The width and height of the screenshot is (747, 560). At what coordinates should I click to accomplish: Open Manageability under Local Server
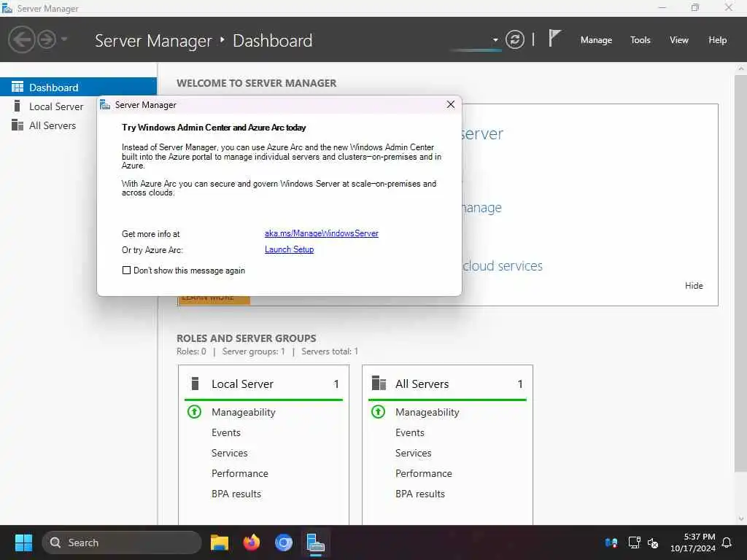(x=244, y=413)
